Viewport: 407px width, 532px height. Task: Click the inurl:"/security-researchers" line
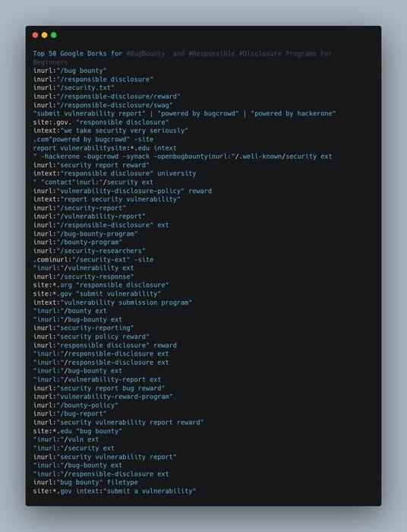(x=89, y=251)
